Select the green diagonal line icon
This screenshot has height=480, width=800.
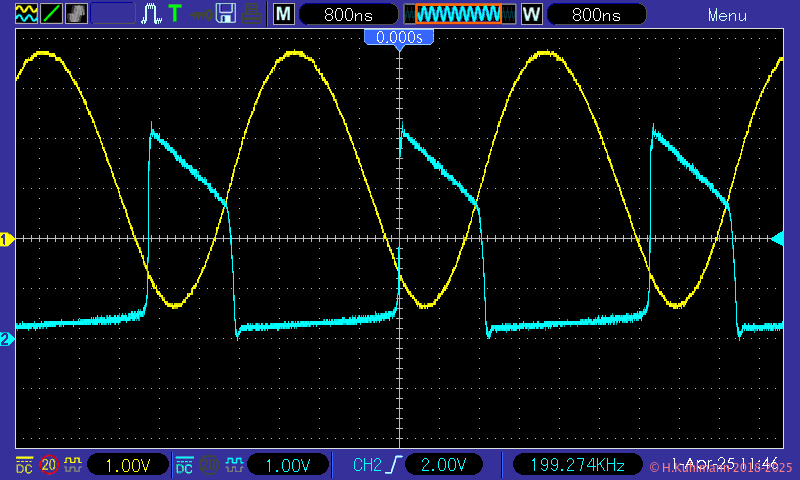pos(50,13)
